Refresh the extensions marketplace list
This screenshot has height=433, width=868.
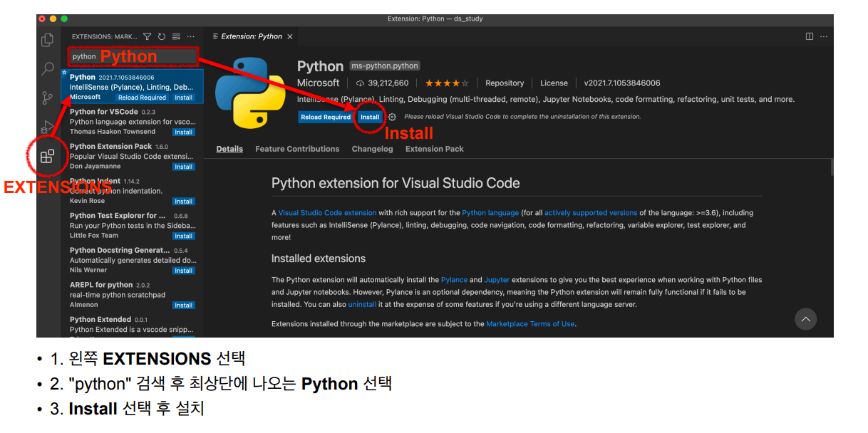pyautogui.click(x=161, y=36)
